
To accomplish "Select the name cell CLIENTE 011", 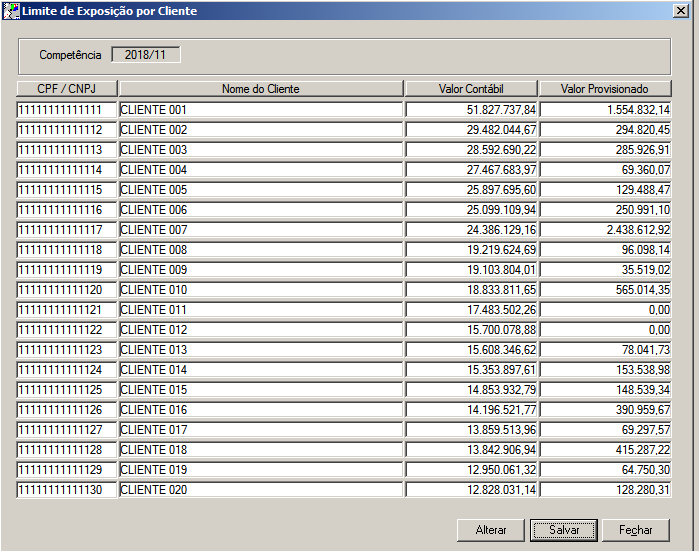I will coord(261,310).
